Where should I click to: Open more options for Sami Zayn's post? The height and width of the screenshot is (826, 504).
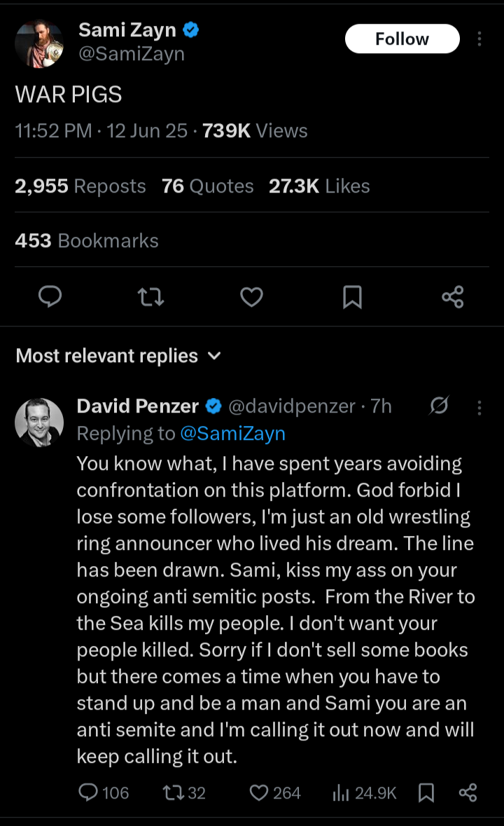point(479,39)
